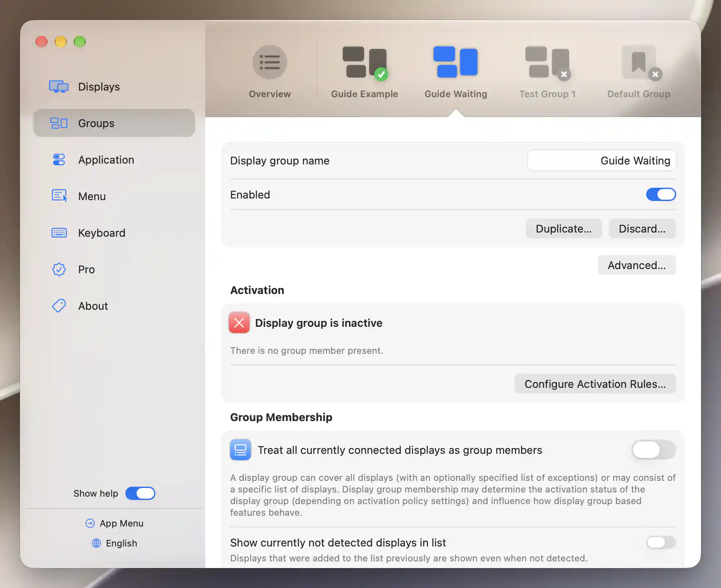Open Configure Activation Rules...

(x=595, y=384)
